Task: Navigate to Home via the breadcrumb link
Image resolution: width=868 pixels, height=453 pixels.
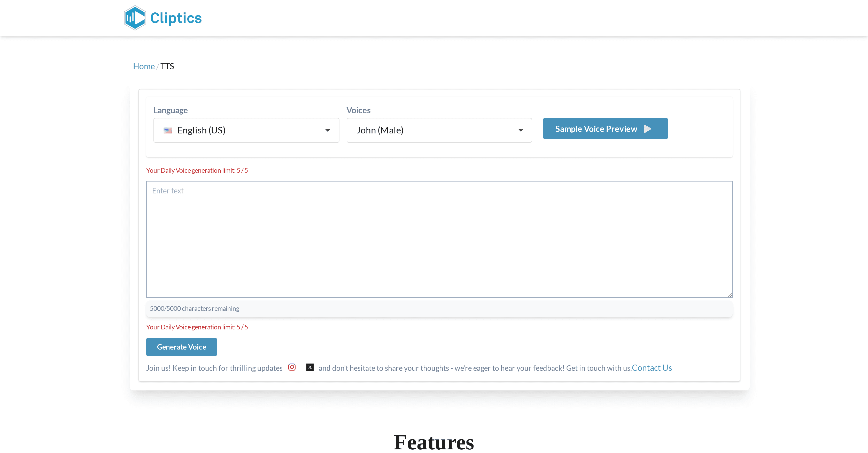Action: (x=144, y=66)
